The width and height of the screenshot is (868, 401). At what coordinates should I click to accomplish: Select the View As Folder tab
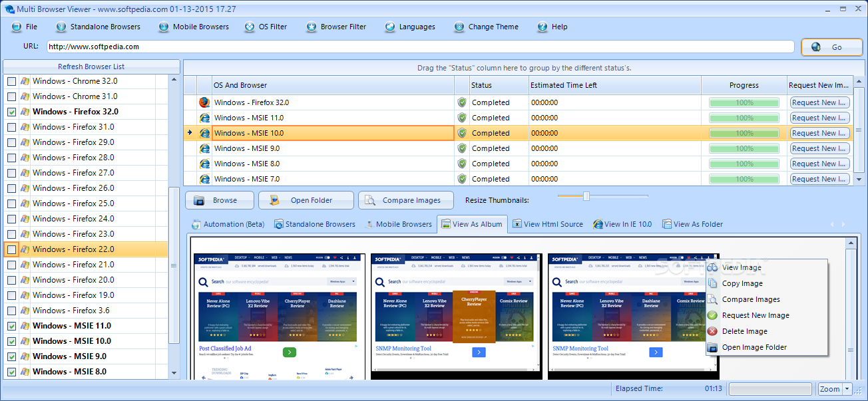click(692, 224)
